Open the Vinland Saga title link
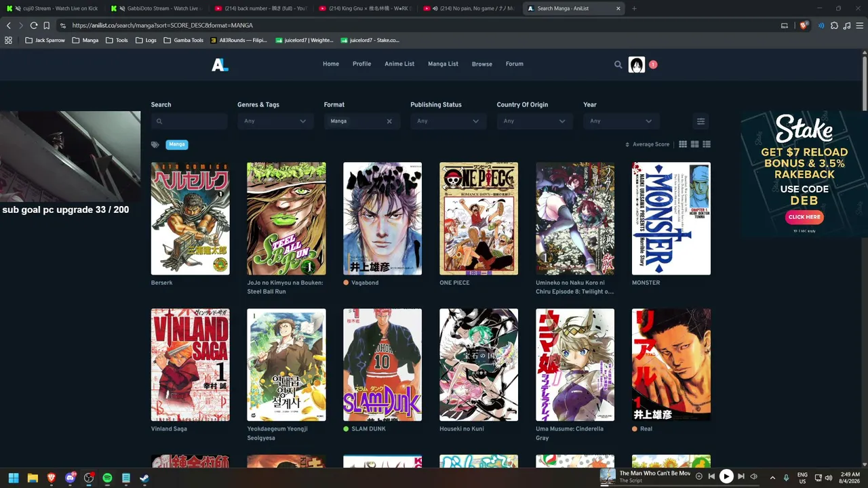Viewport: 868px width, 488px height. [169, 429]
